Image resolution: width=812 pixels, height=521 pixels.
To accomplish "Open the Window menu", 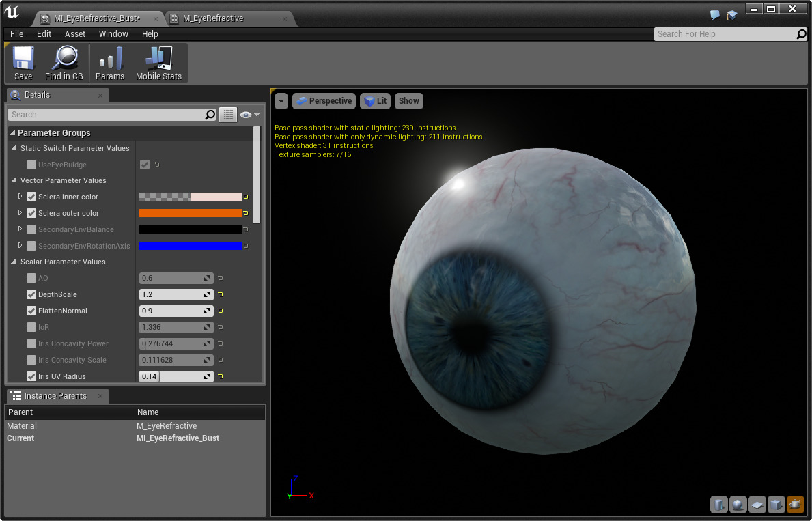I will tap(113, 33).
